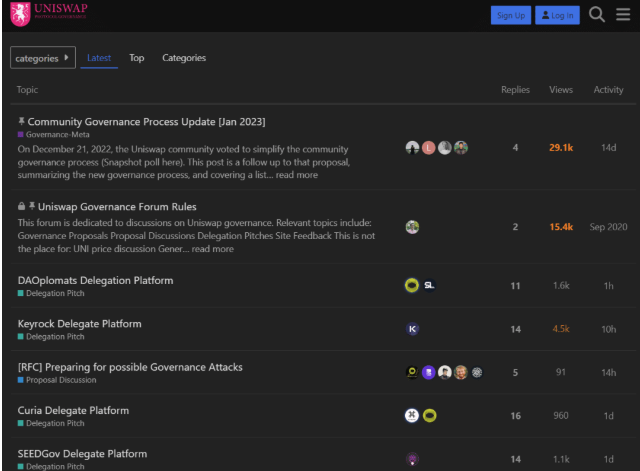Sort topics by Activity column
The image size is (640, 471).
click(x=608, y=90)
